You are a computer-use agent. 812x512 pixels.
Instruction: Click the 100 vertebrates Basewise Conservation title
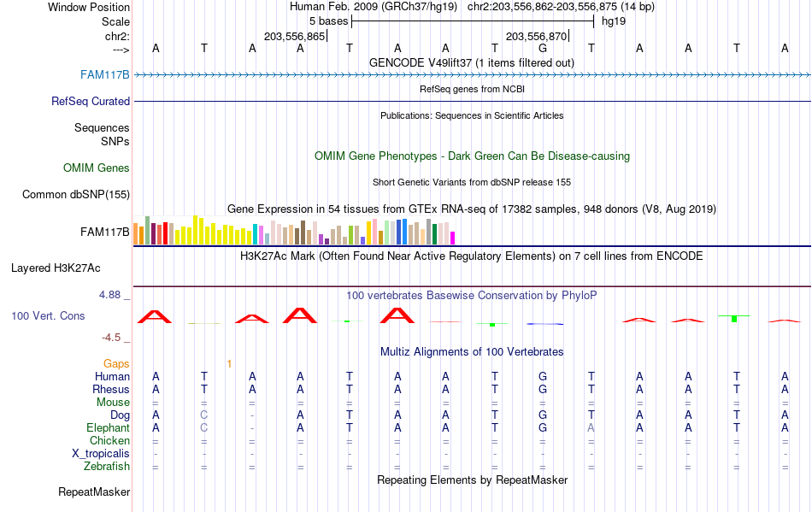471,296
